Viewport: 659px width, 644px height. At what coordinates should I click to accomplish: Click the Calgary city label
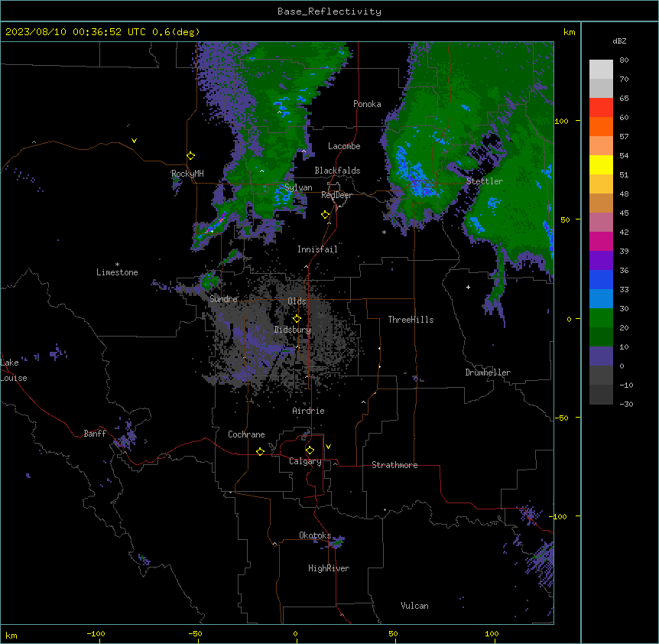click(306, 461)
